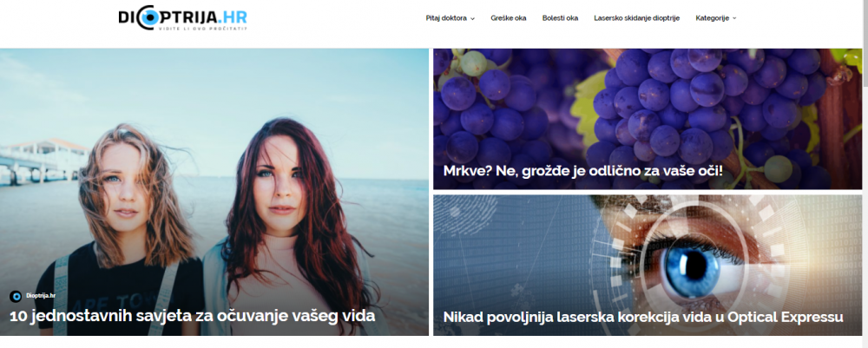The width and height of the screenshot is (868, 348).
Task: Expand the Kategorije chevron arrow
Action: click(x=734, y=18)
